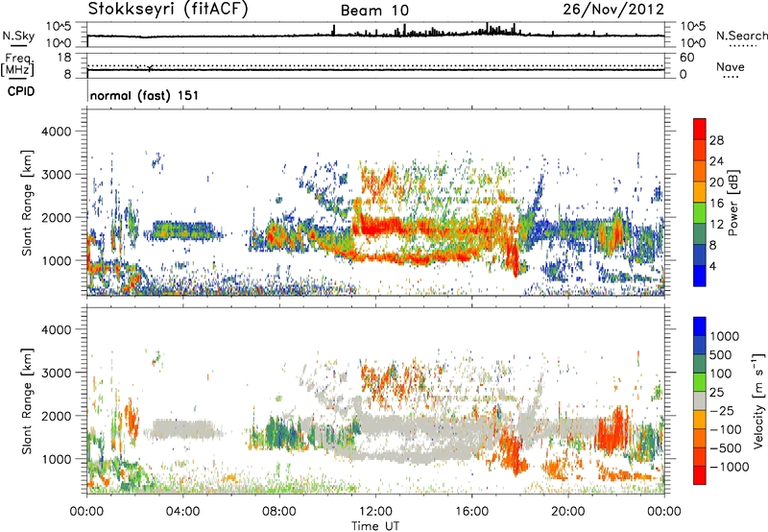Click the N.Sky legend label
Image resolution: width=768 pixels, height=532 pixels.
[x=18, y=36]
